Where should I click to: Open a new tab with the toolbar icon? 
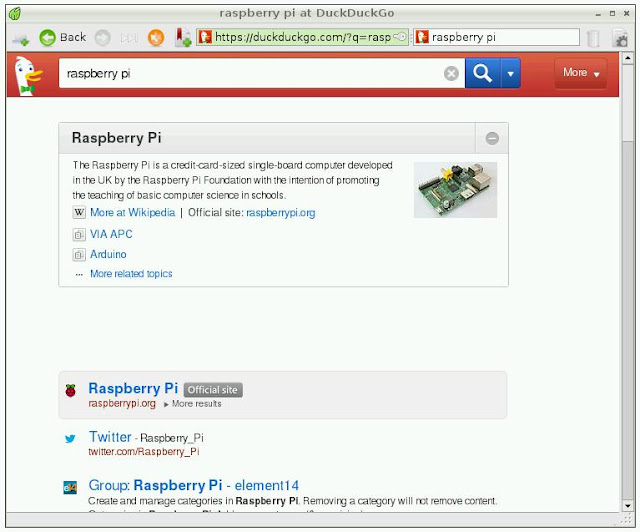(20, 38)
